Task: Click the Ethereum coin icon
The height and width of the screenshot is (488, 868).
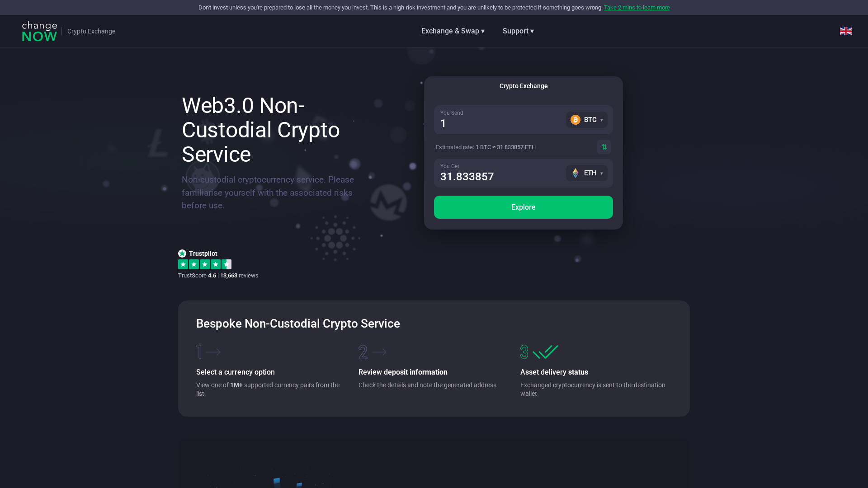Action: point(575,173)
